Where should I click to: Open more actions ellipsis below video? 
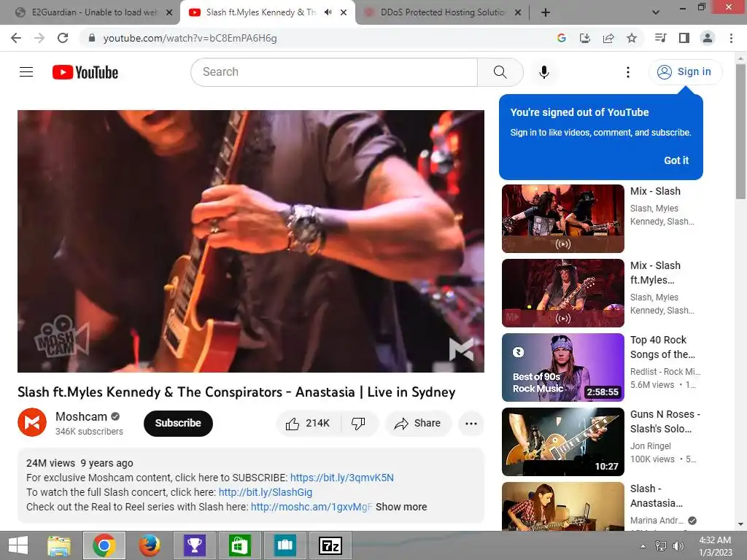click(471, 424)
